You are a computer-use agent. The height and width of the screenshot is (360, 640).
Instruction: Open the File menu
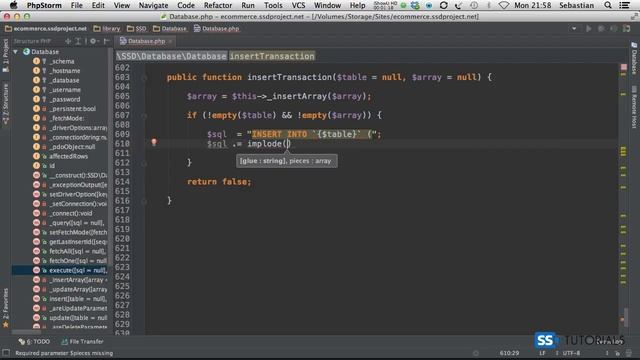(x=76, y=5)
